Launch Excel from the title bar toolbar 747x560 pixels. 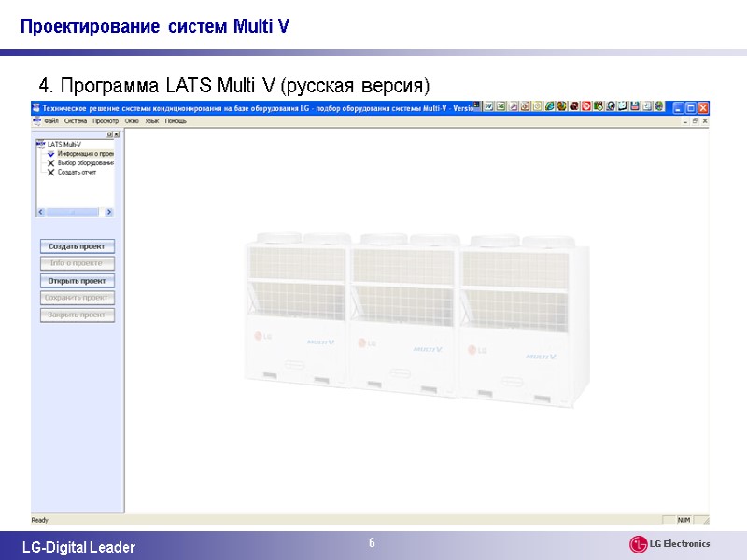(x=500, y=108)
